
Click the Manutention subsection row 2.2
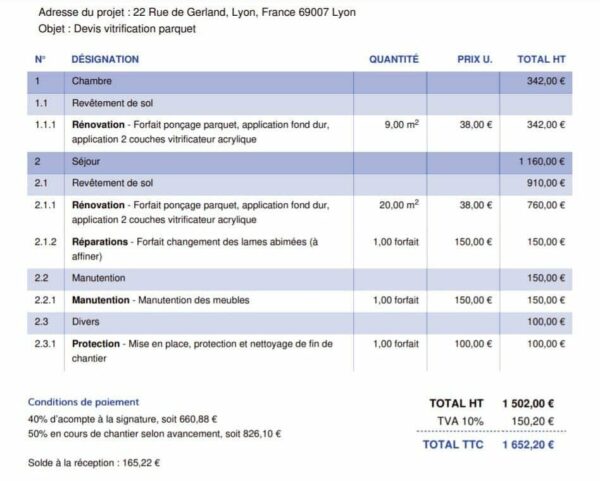coord(300,279)
